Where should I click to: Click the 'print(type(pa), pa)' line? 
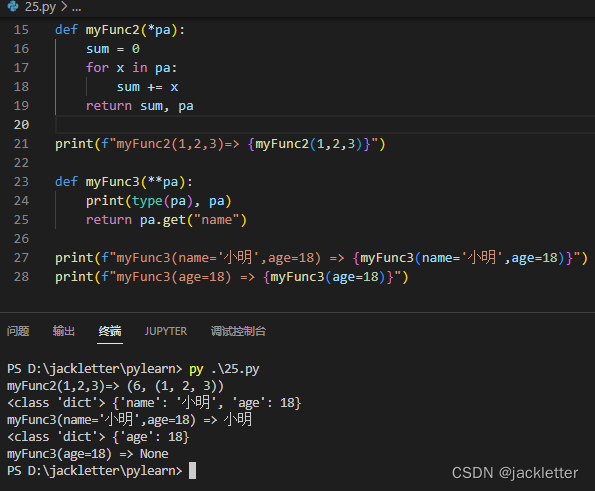coord(159,201)
